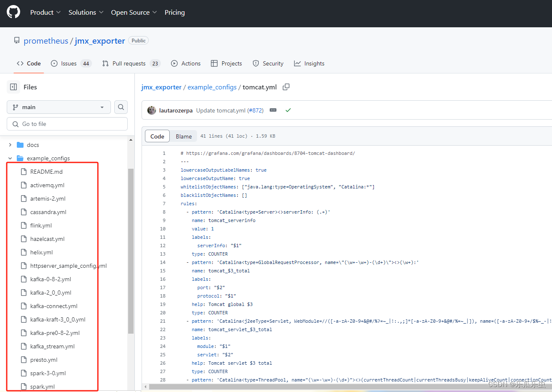The height and width of the screenshot is (392, 552).
Task: Open lautarozerpa author profile link
Action: point(176,110)
